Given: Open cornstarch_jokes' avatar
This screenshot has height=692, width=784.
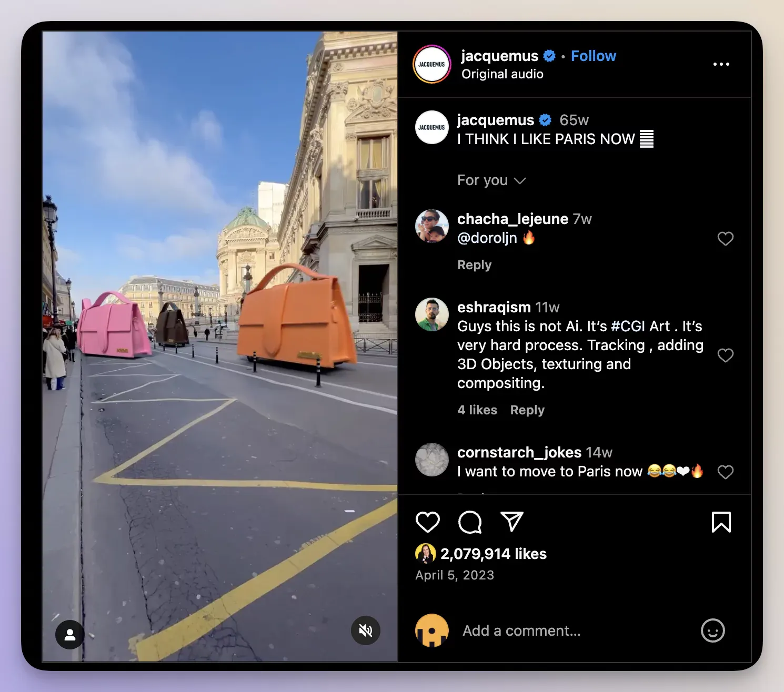Looking at the screenshot, I should (x=432, y=460).
